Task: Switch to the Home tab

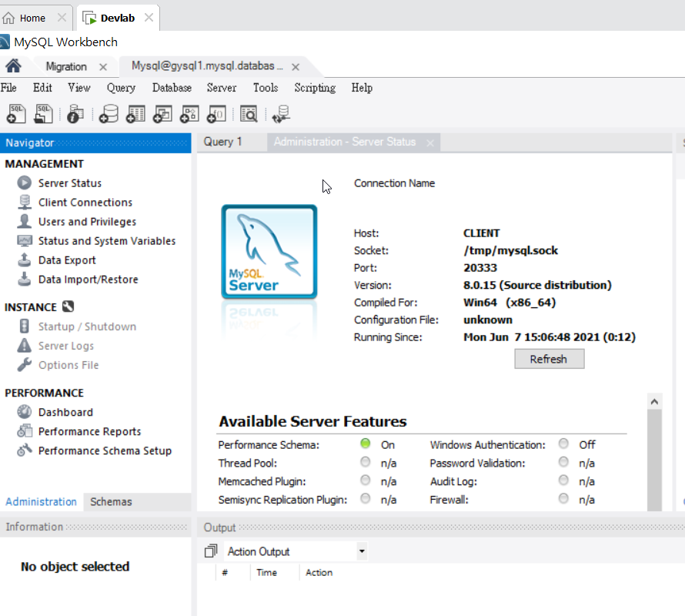Action: [x=32, y=18]
